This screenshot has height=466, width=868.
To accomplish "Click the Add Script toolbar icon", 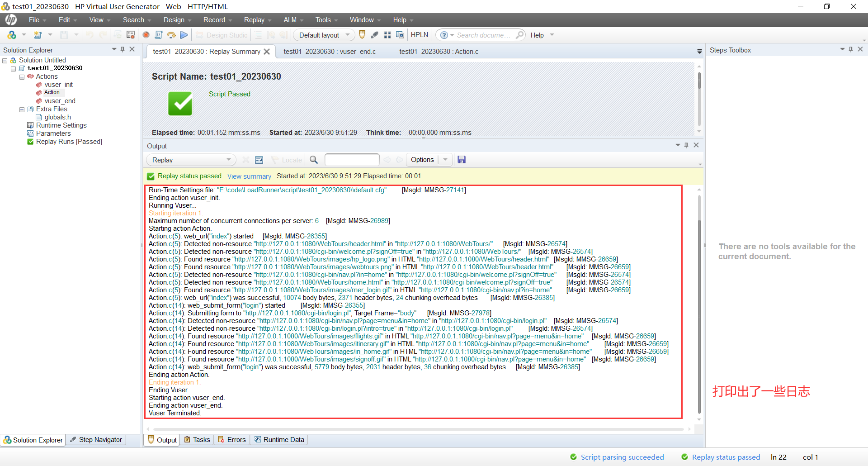I will click(38, 35).
